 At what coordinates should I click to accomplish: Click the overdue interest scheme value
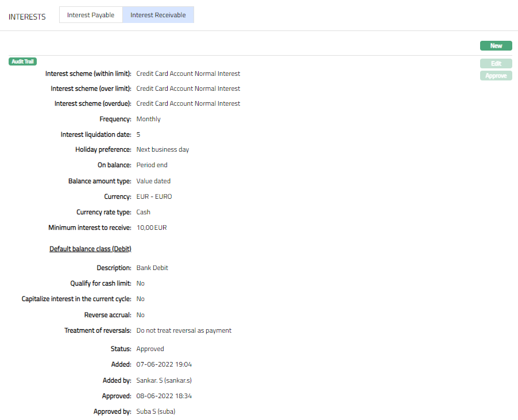point(188,103)
